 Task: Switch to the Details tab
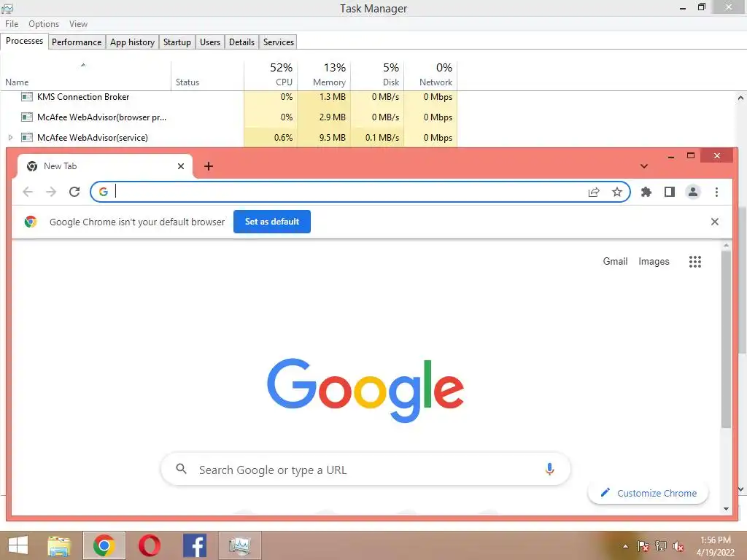[x=241, y=42]
